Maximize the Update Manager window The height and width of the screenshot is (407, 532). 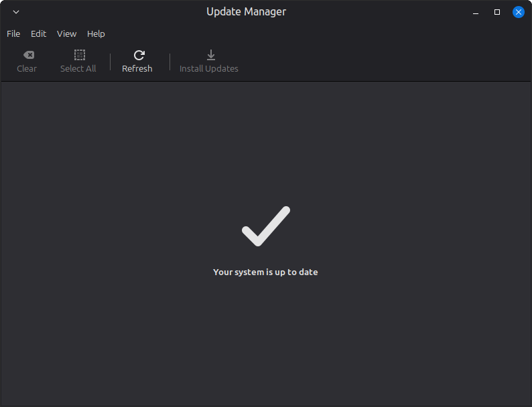pos(497,12)
